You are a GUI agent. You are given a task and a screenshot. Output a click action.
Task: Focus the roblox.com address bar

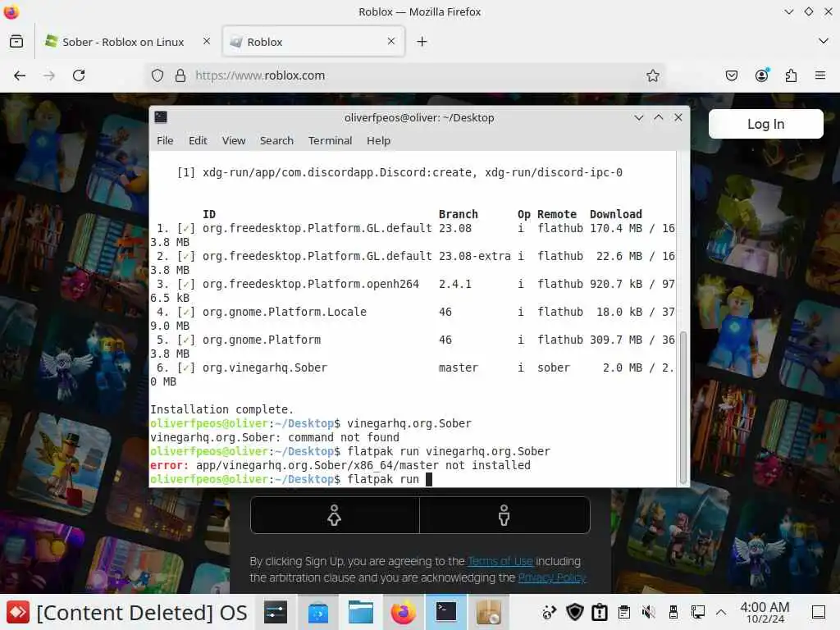pyautogui.click(x=407, y=75)
